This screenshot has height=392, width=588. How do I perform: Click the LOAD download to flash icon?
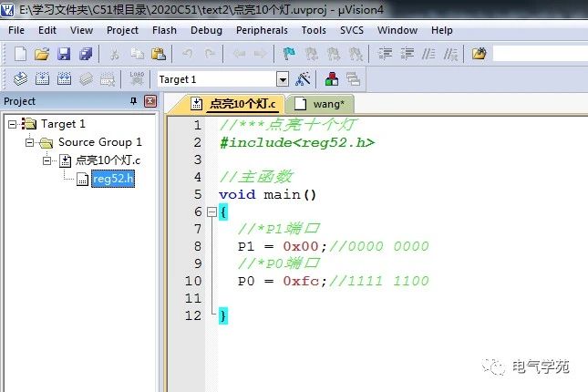[x=137, y=78]
